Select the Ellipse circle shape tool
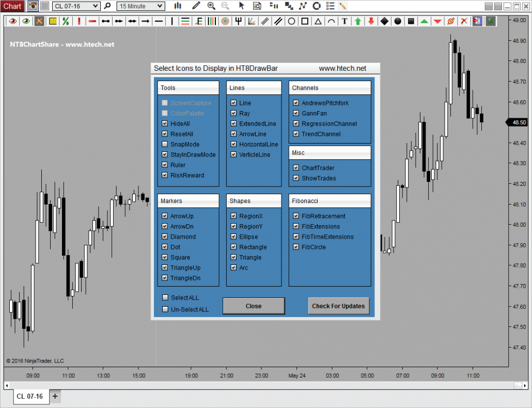532x408 pixels. (x=291, y=21)
